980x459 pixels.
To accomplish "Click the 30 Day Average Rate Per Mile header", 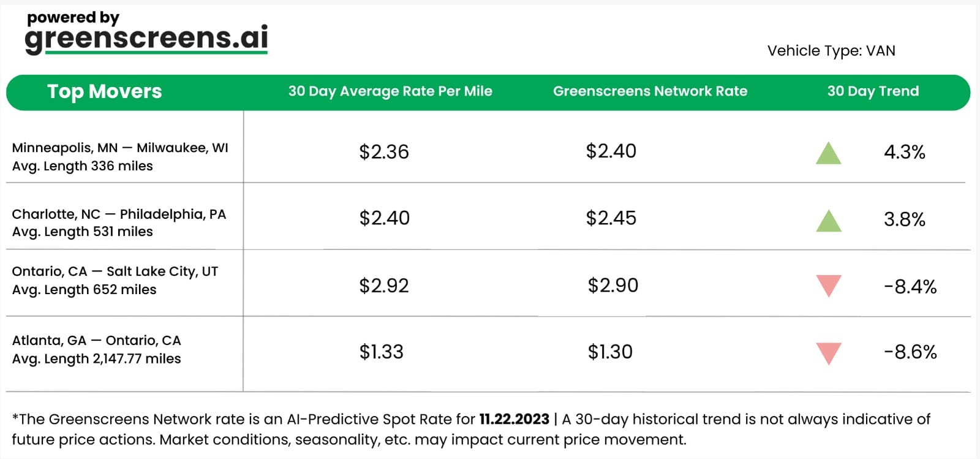I will pyautogui.click(x=390, y=91).
